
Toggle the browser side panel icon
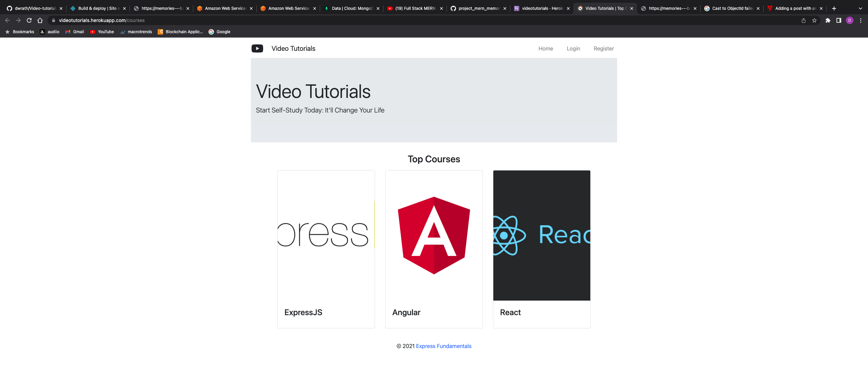(x=839, y=20)
